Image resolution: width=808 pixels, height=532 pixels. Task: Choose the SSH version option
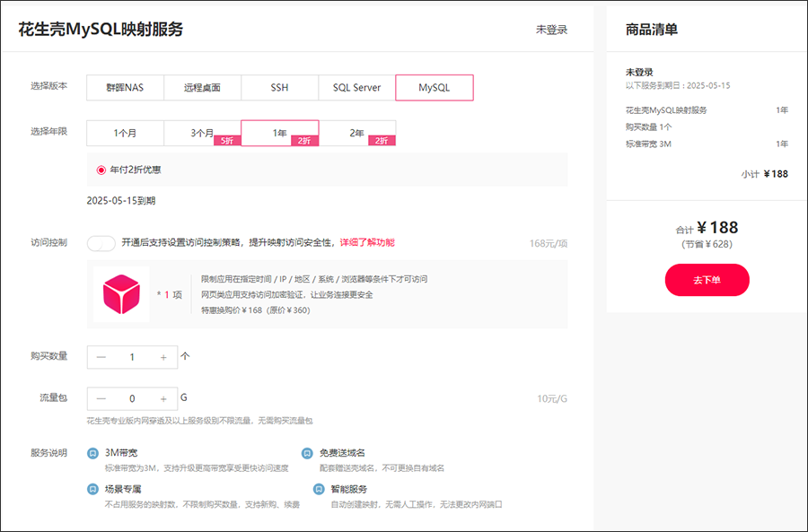tap(280, 88)
